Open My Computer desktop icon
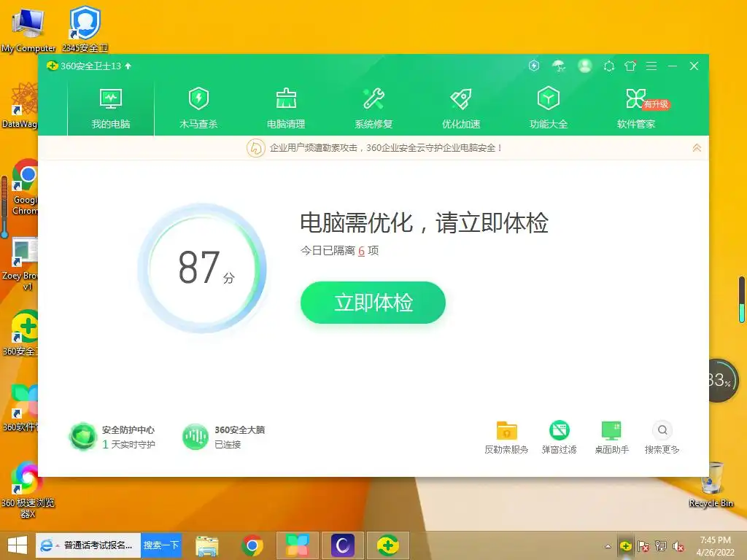Screen dimensions: 747x560 pos(28,29)
